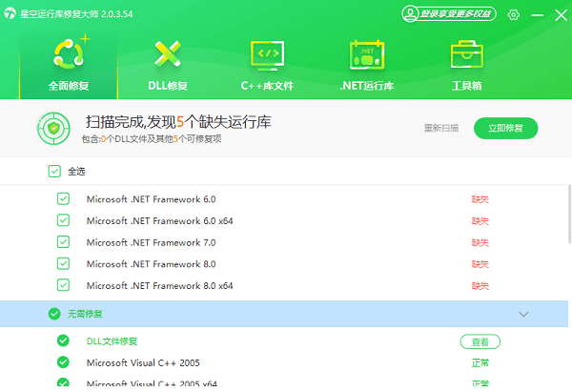Screen dimensions: 572x392
Task: Click the green shield scan status icon
Action: (x=51, y=128)
